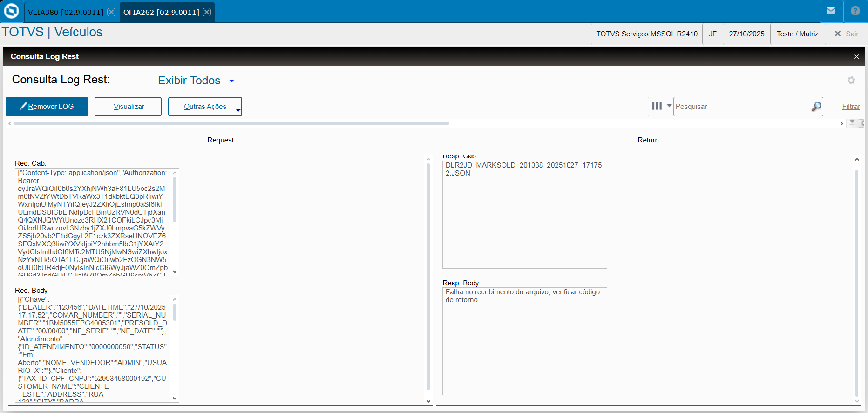This screenshot has height=413, width=868.
Task: Click the Req. Body vertical scrollbar thumb
Action: (175, 312)
